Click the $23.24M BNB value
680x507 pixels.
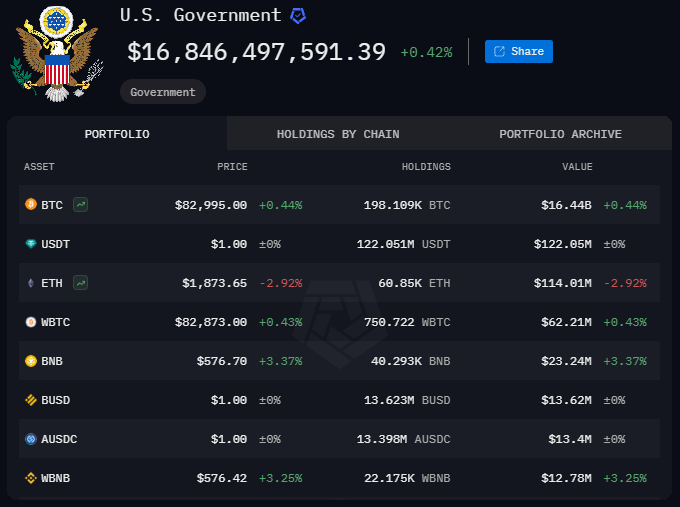[x=566, y=361]
